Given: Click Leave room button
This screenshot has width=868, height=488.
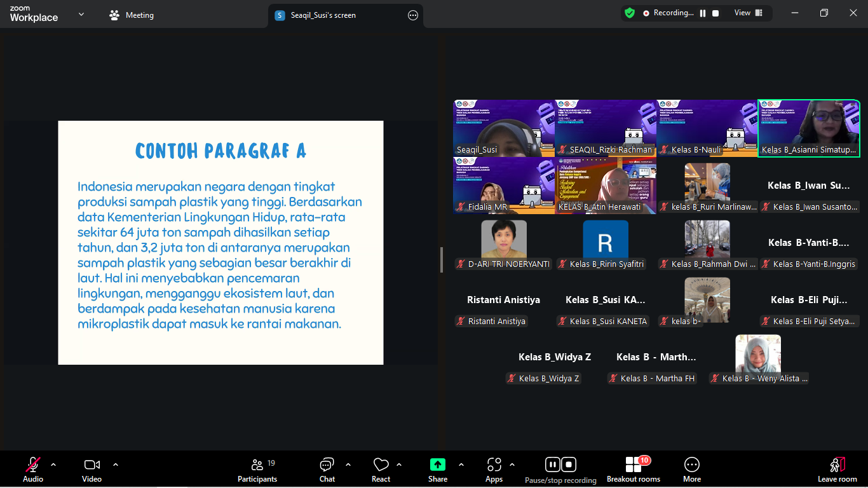Looking at the screenshot, I should coord(837,469).
